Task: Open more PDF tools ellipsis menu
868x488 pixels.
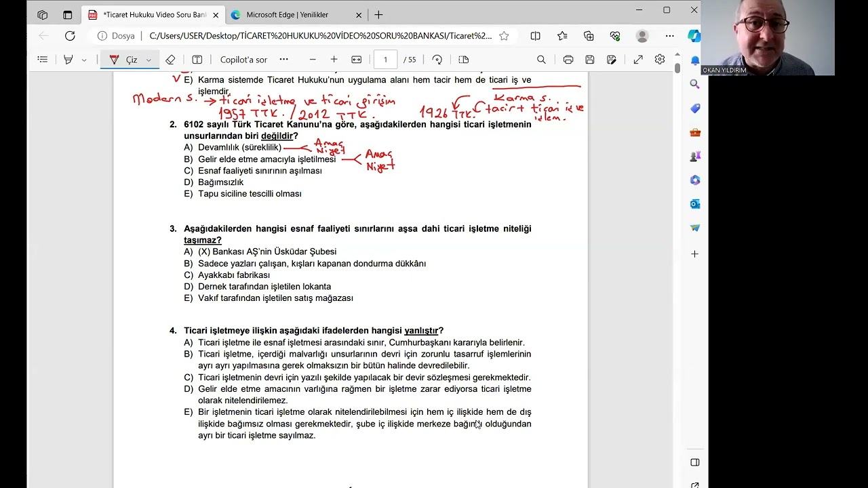Action: point(283,60)
